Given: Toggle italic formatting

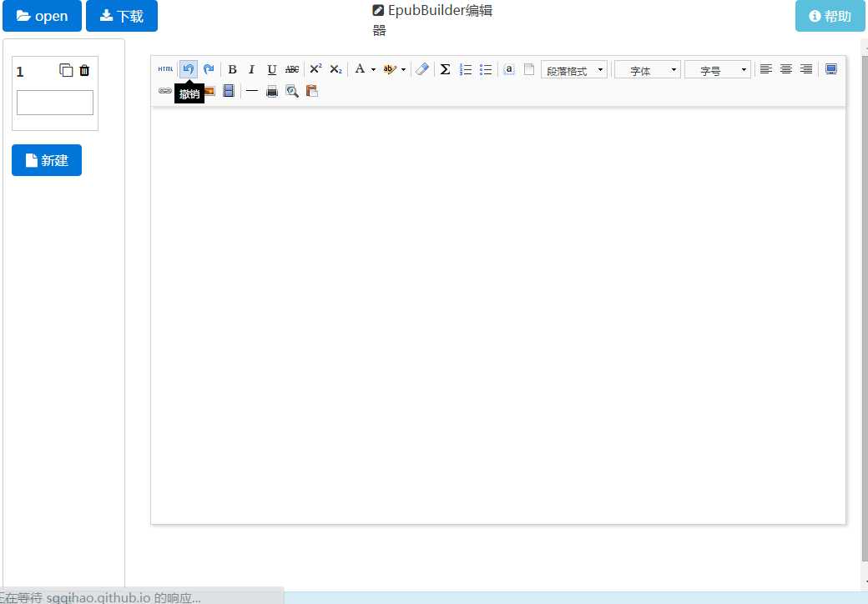Looking at the screenshot, I should pyautogui.click(x=251, y=69).
